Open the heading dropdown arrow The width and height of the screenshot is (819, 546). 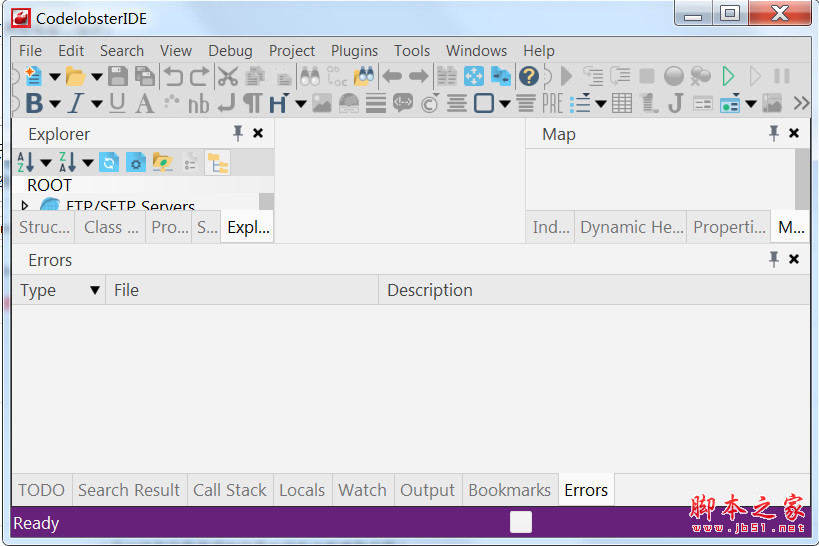[x=301, y=104]
